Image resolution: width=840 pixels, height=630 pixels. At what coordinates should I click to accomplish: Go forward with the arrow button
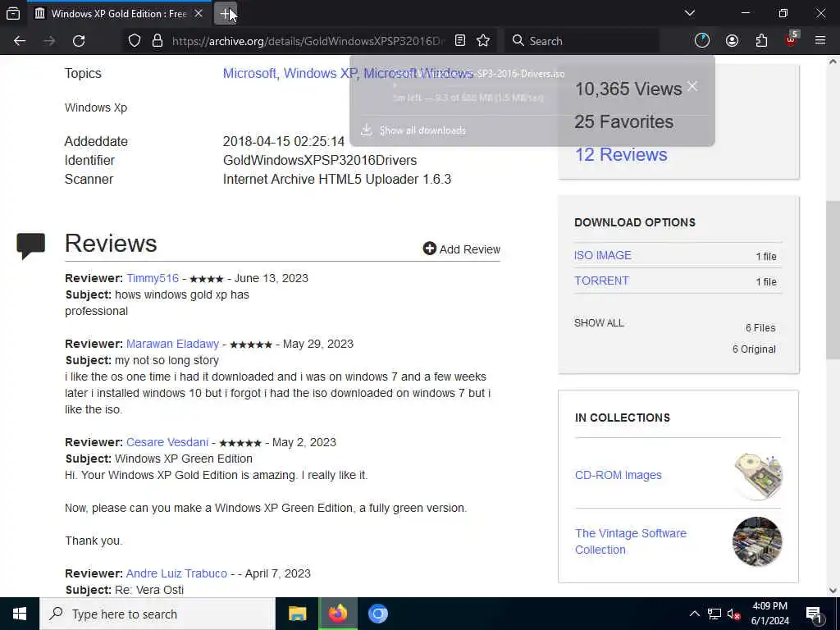pyautogui.click(x=49, y=41)
